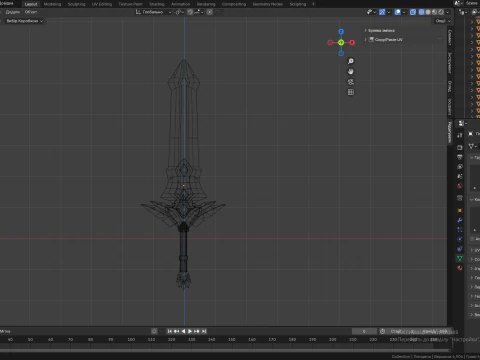Screen dimensions: 480x360
Task: Select solid viewport shading
Action: (428, 12)
